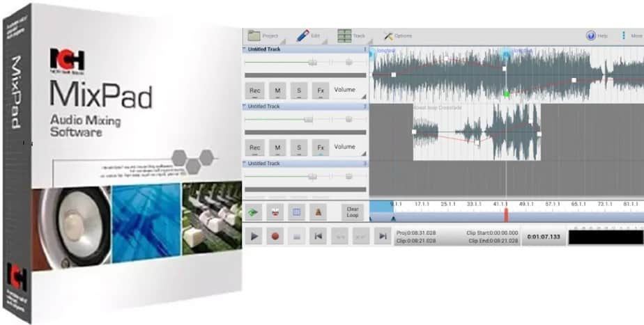644x325 pixels.
Task: Click the Proj:0:08:31.028 readout
Action: point(416,232)
